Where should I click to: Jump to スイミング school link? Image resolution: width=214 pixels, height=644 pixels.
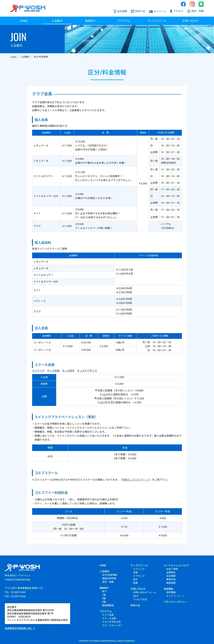(38, 370)
